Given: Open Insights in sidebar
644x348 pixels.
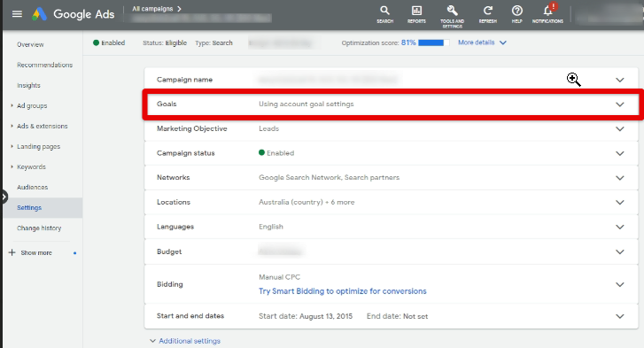Looking at the screenshot, I should [x=28, y=85].
